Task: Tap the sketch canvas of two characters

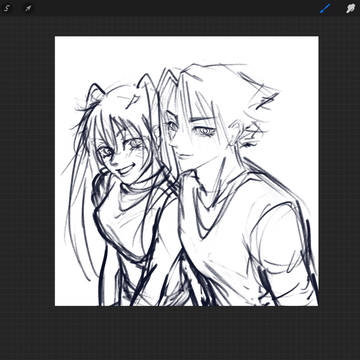Action: tap(187, 171)
